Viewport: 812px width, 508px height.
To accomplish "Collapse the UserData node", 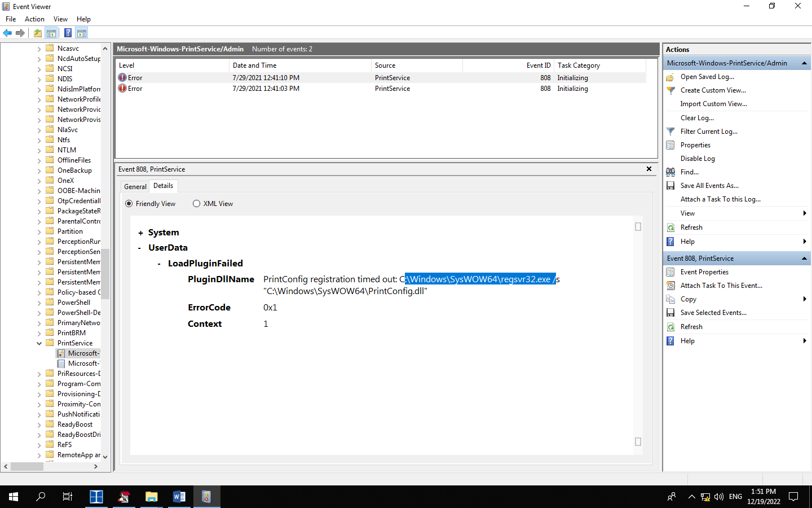I will [140, 248].
